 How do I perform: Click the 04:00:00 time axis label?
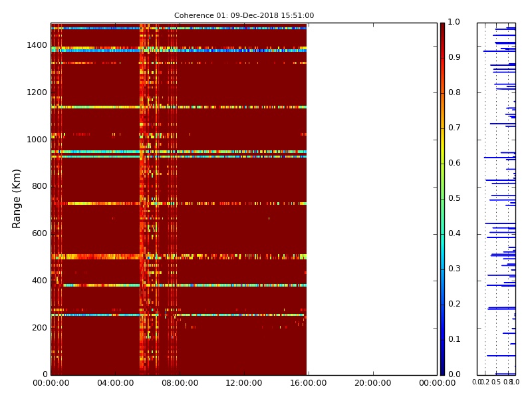(x=115, y=383)
